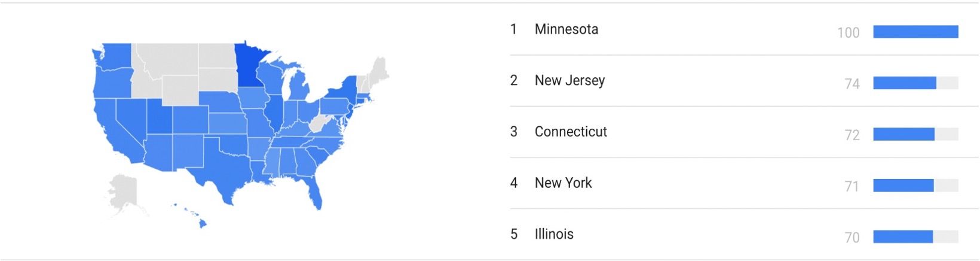Click the full blue bar beside Minnesota's 100
Viewport: 980px width, 261px height.
coord(915,32)
